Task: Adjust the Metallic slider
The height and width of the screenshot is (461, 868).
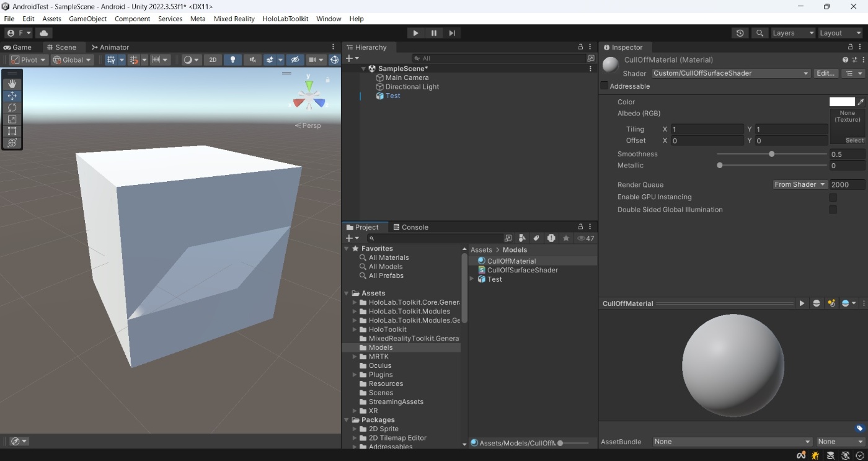Action: pos(771,166)
